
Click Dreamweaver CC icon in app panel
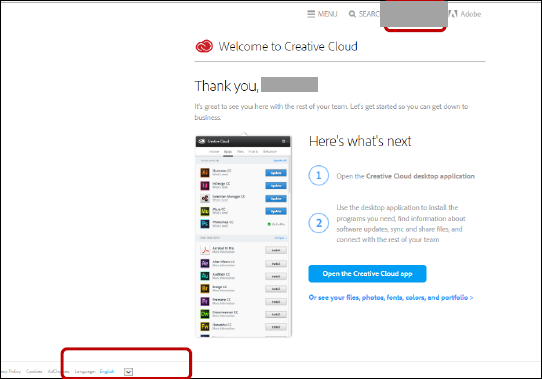coord(205,314)
